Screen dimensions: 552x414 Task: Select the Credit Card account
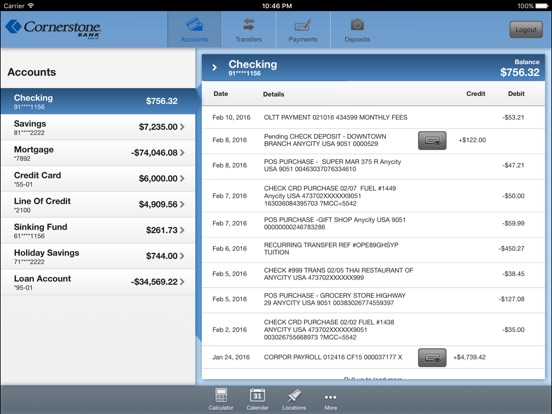[x=98, y=179]
